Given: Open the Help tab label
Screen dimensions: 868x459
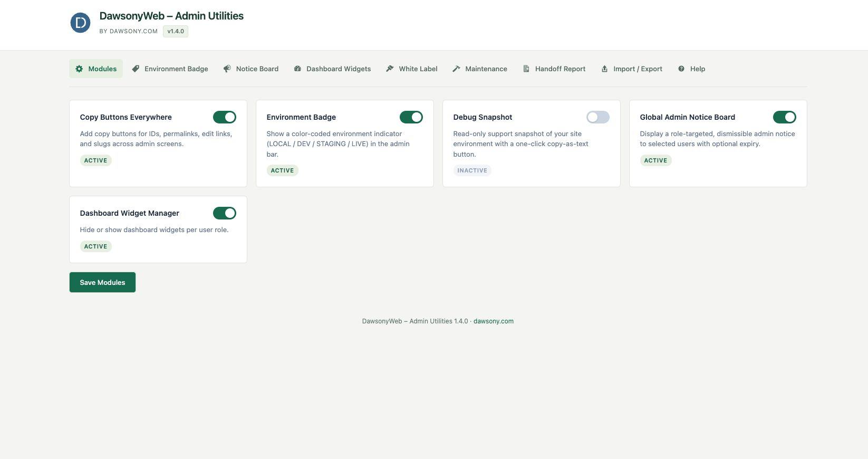Looking at the screenshot, I should pos(698,69).
